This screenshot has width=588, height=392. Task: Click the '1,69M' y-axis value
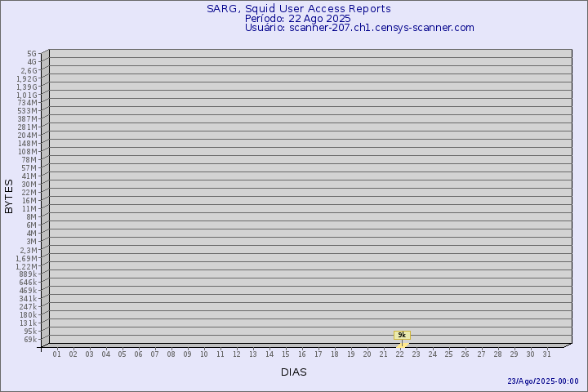(27, 258)
